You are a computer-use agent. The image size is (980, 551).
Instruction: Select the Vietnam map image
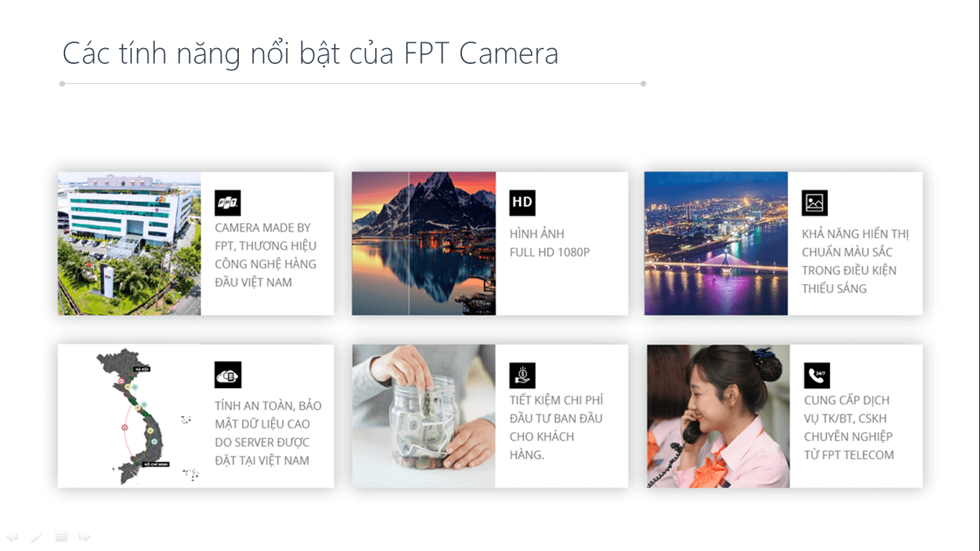129,416
